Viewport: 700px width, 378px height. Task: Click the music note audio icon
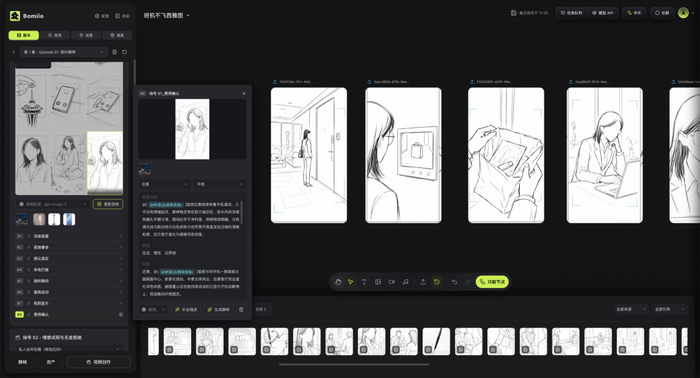coord(405,282)
